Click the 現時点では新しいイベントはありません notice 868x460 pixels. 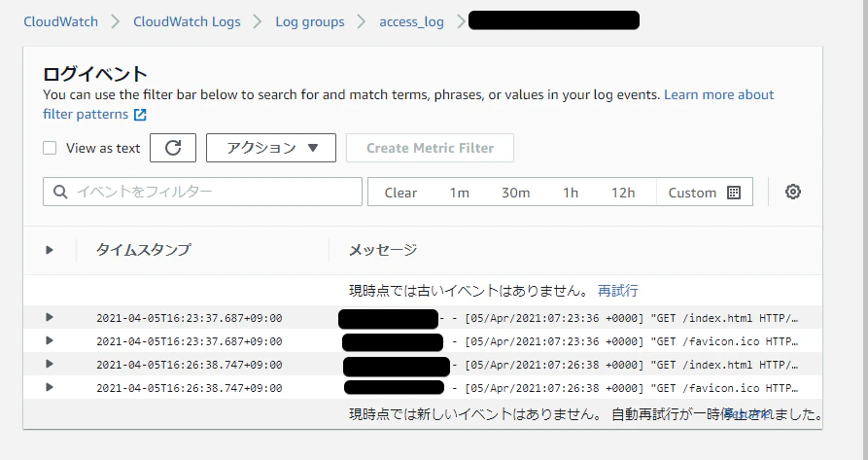tap(475, 414)
